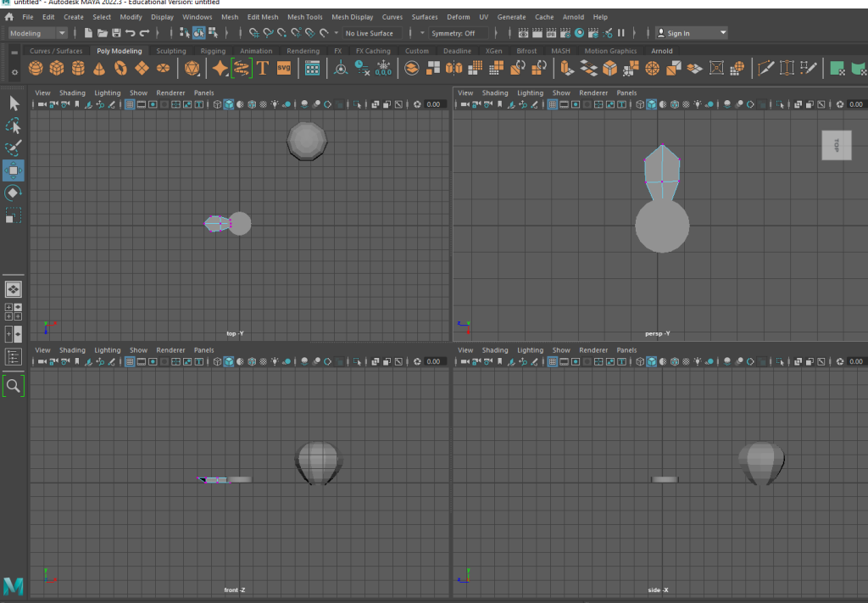This screenshot has height=603, width=868.
Task: Open the Sign In account dropdown
Action: 692,33
